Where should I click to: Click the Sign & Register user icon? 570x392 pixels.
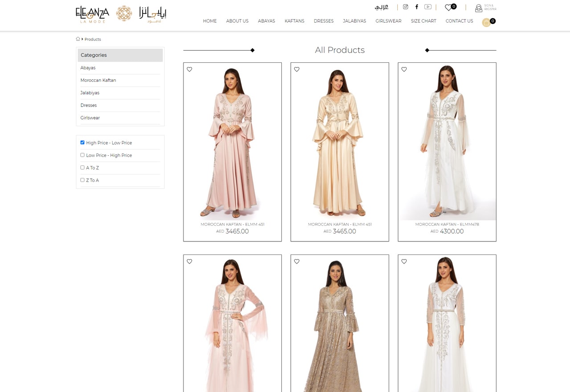(479, 8)
